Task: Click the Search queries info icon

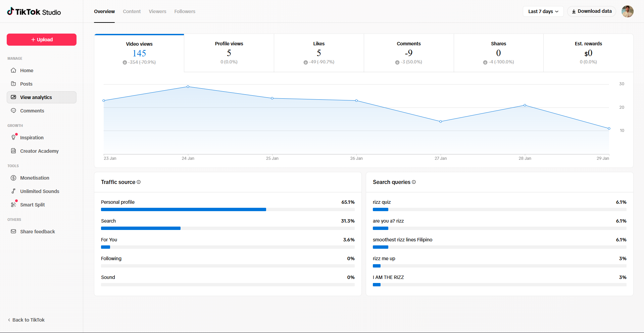Action: tap(414, 182)
